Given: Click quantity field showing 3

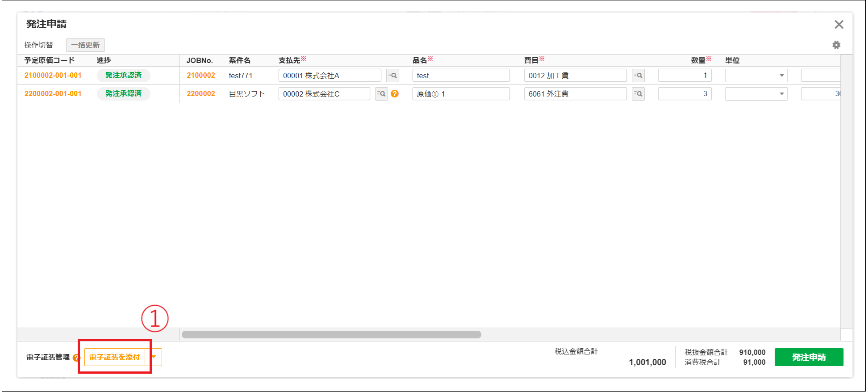Looking at the screenshot, I should click(684, 94).
